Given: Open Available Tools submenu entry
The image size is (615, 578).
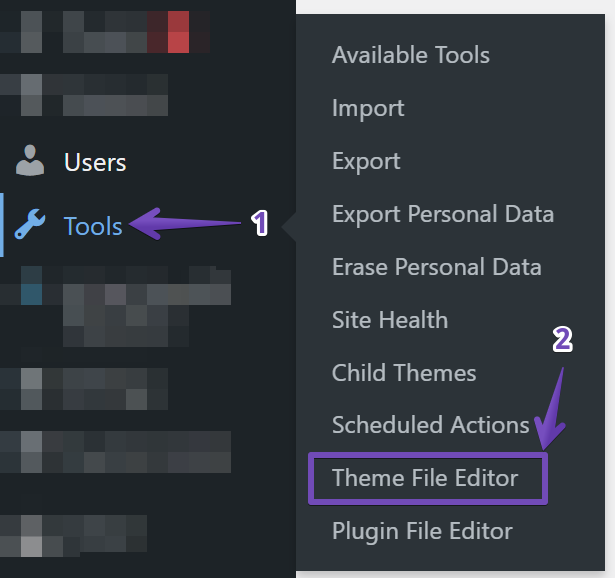Looking at the screenshot, I should pyautogui.click(x=411, y=55).
